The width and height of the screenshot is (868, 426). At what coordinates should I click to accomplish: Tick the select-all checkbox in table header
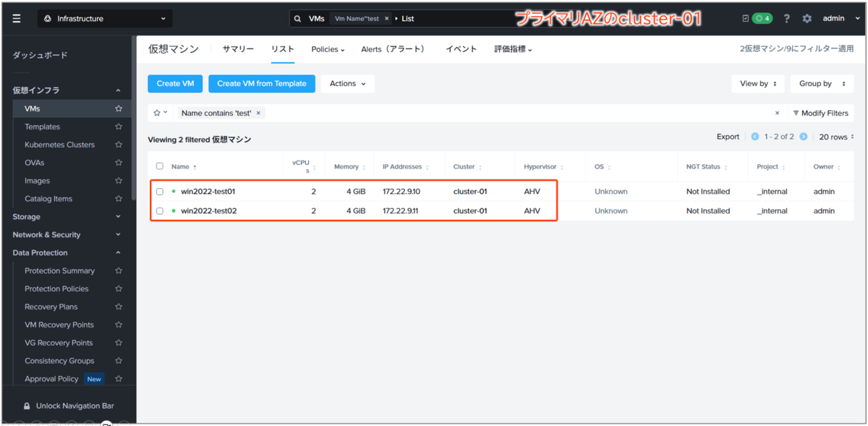(x=160, y=166)
